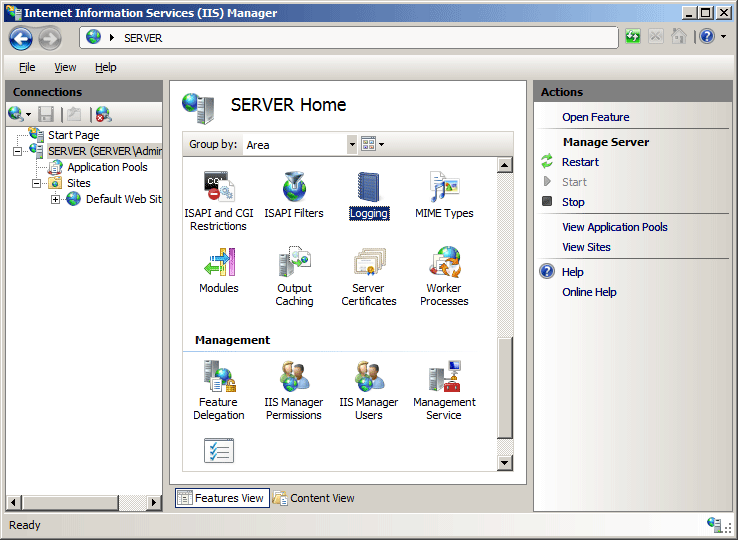Click Stop server action
The image size is (738, 540).
573,202
